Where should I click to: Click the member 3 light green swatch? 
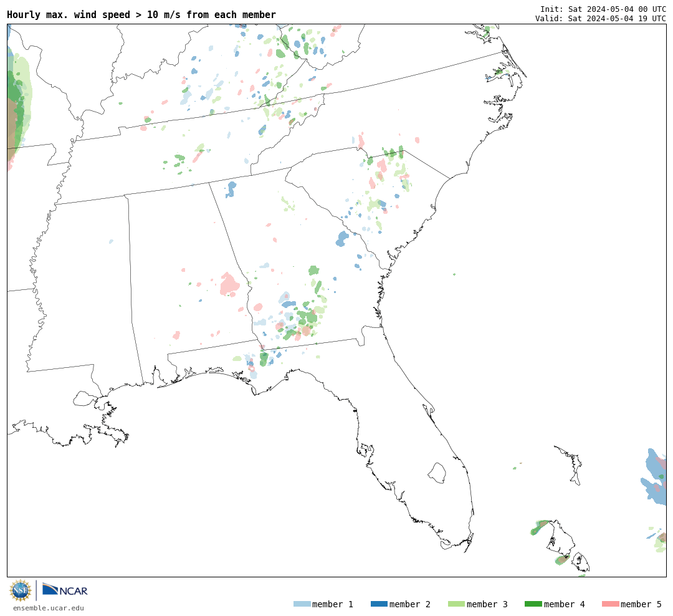click(456, 604)
